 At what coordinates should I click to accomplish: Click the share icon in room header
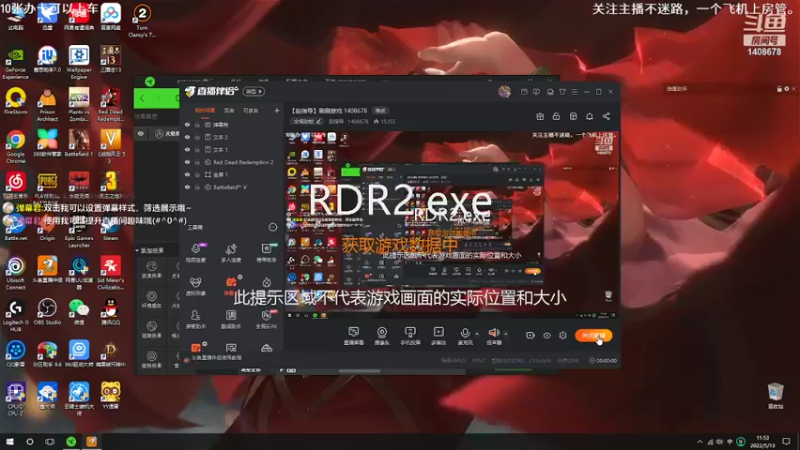pos(606,116)
